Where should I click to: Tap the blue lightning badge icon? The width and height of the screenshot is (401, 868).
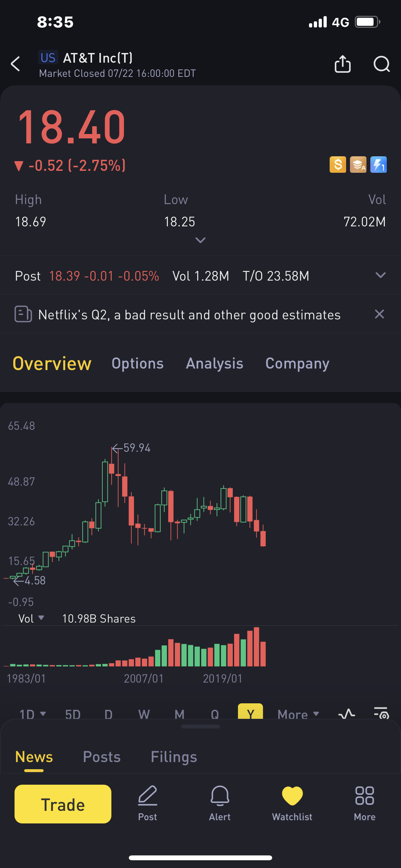pos(378,164)
